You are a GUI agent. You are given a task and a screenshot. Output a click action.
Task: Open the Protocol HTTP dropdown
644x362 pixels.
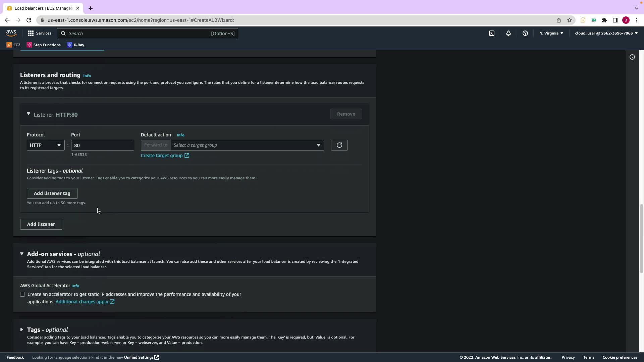[x=45, y=145]
